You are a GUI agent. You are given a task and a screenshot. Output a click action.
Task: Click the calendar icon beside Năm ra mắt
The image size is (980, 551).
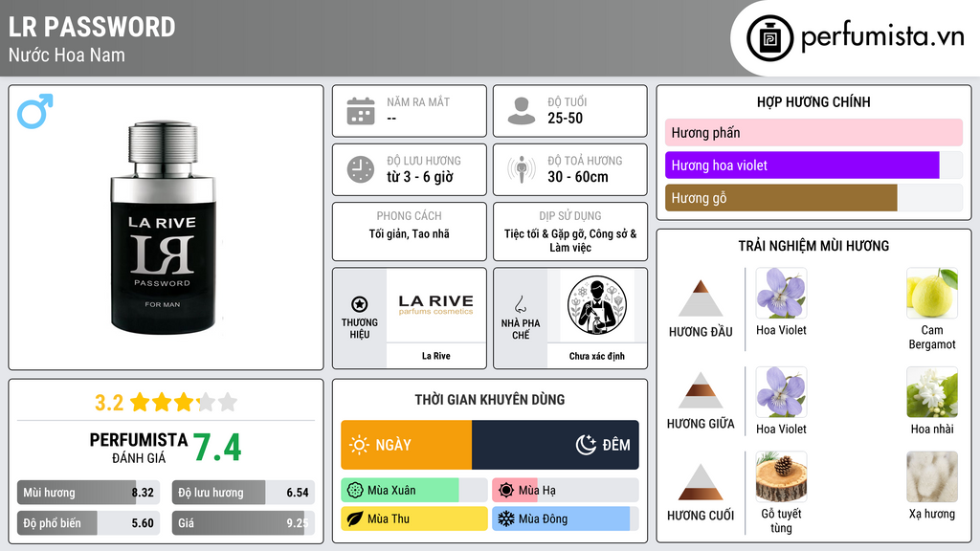(x=361, y=111)
